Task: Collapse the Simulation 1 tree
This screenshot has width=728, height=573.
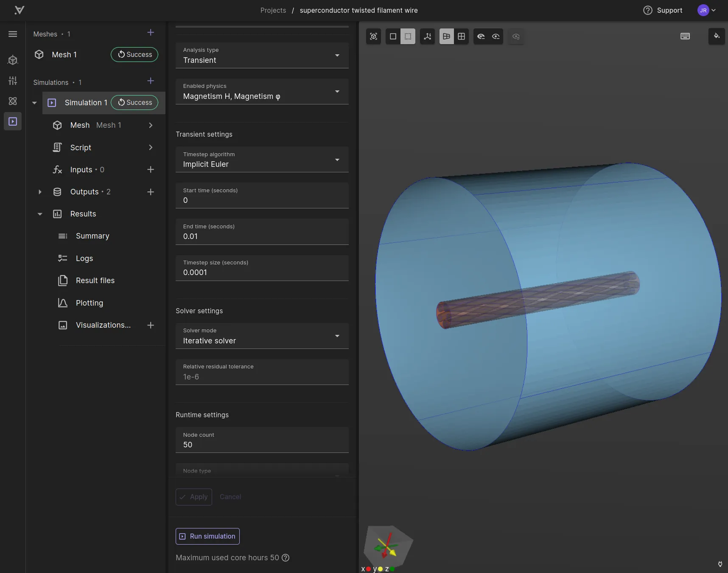Action: 35,103
